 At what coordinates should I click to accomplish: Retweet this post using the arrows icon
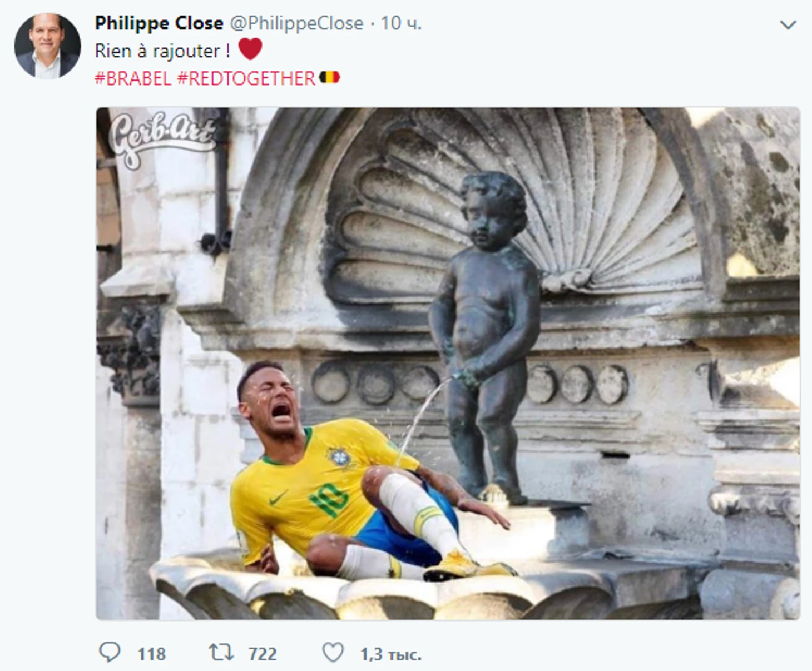coord(221,652)
